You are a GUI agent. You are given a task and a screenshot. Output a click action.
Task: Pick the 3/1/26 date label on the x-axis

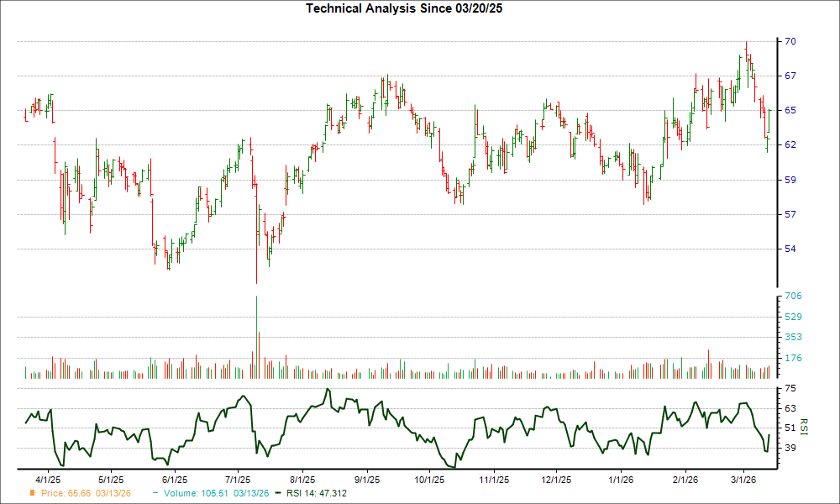pyautogui.click(x=746, y=479)
